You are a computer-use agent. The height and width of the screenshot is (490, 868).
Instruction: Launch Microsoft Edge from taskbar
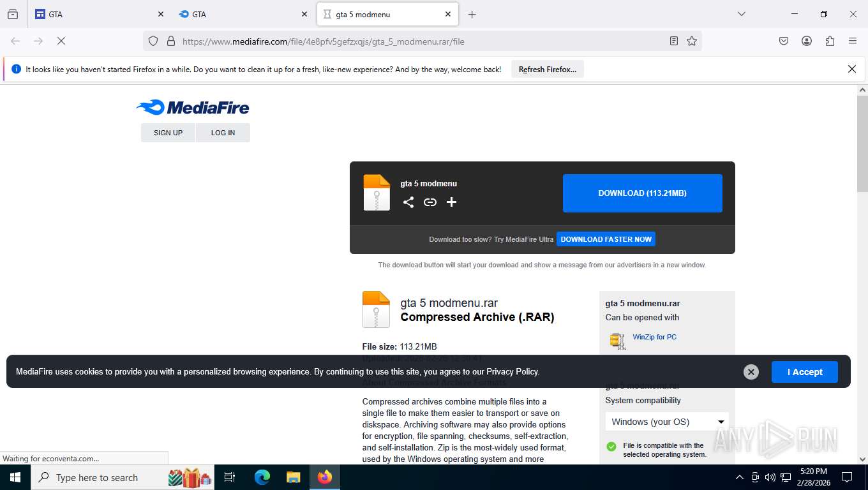tap(262, 477)
